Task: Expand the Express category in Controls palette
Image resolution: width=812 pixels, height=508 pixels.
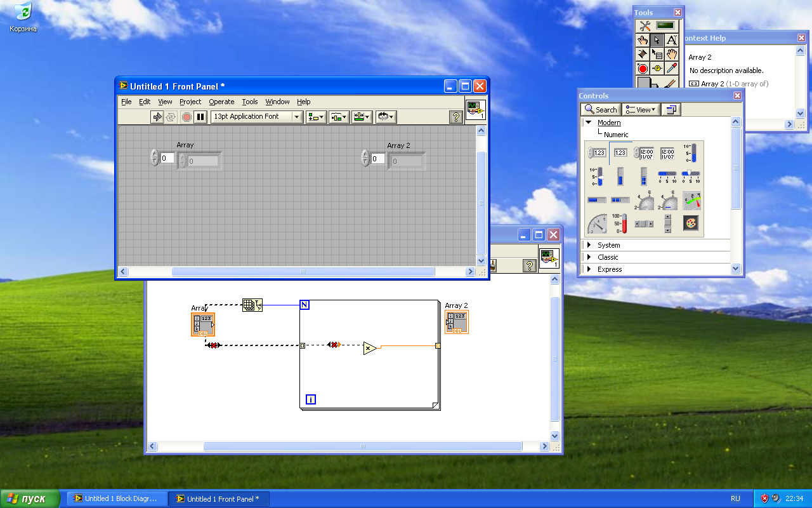Action: pos(588,269)
